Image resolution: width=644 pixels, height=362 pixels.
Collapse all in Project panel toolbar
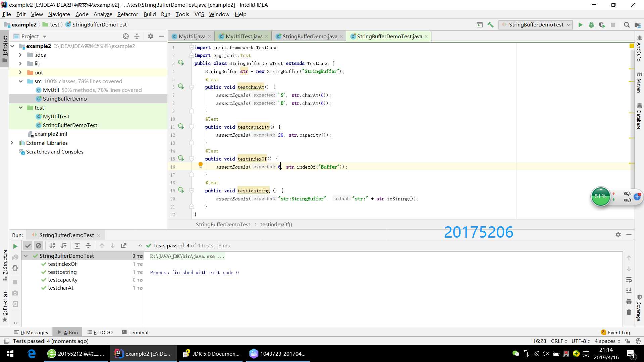point(137,36)
